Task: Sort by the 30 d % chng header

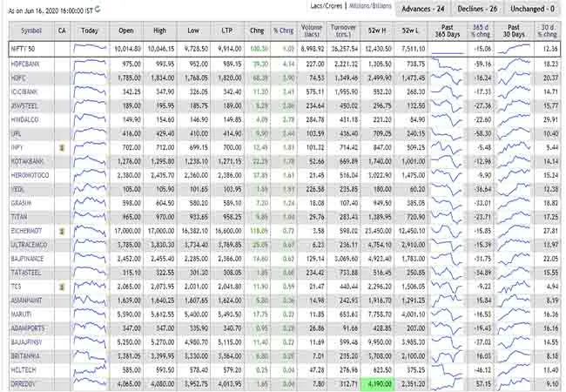Action: [547, 30]
